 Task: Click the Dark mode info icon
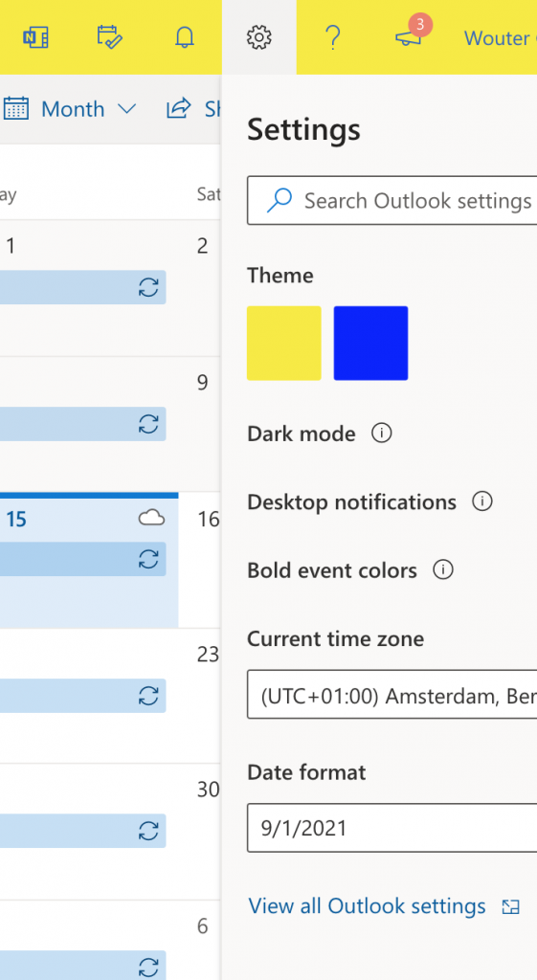click(x=381, y=433)
